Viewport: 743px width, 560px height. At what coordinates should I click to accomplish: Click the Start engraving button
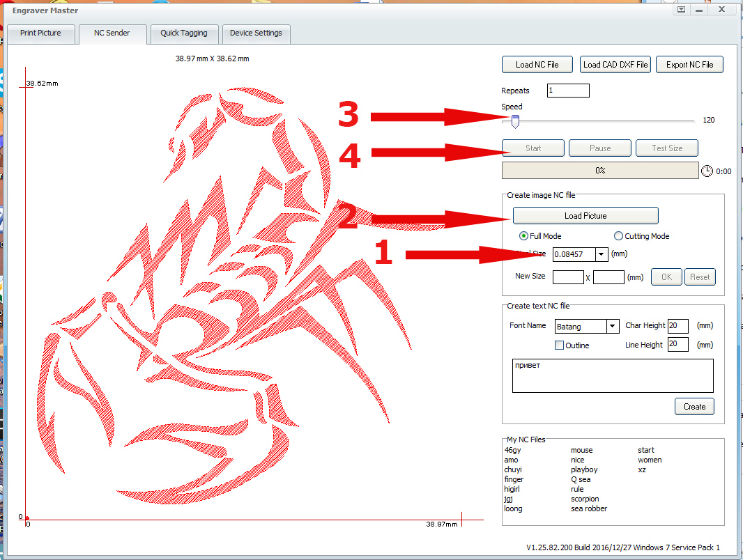coord(533,148)
